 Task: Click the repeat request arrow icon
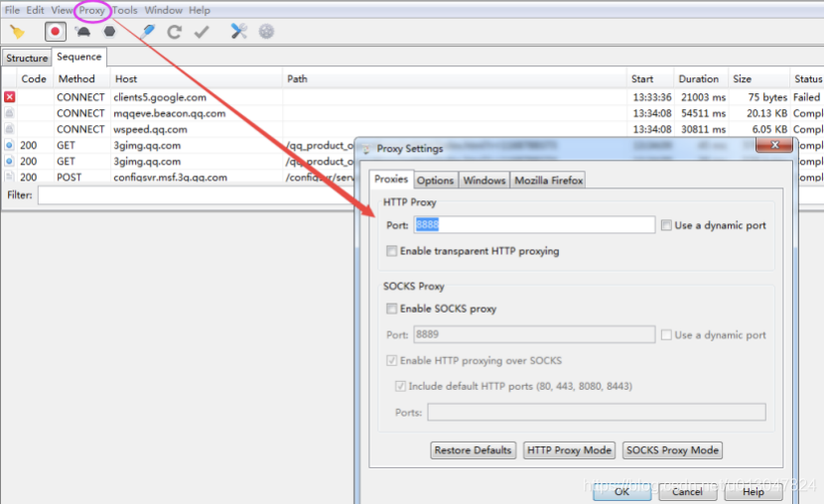point(175,32)
